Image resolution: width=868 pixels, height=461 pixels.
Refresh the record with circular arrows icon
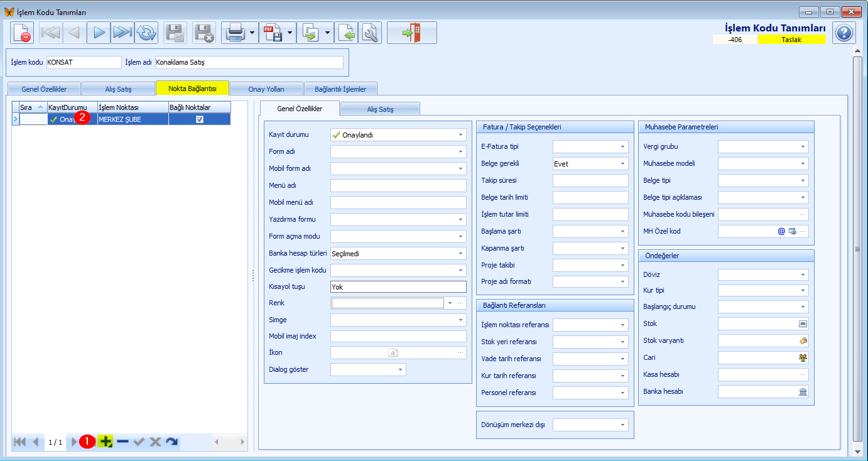(x=146, y=33)
